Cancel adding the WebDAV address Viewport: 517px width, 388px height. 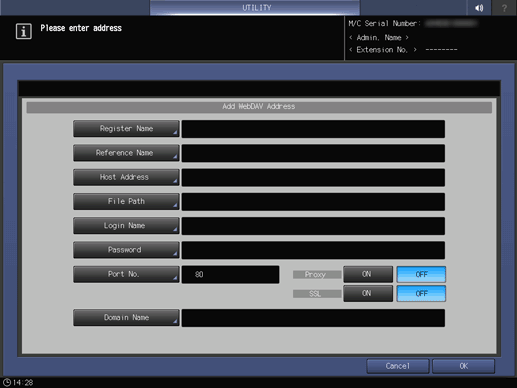(x=398, y=366)
